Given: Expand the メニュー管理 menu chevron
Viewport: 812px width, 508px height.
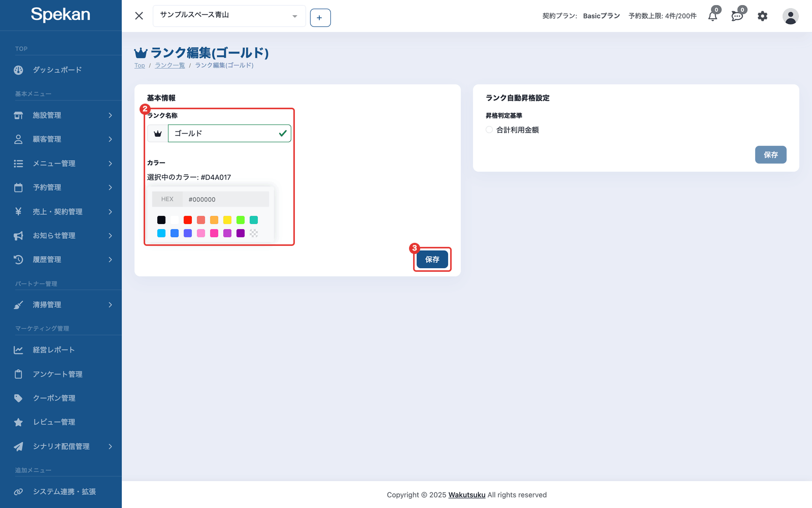Looking at the screenshot, I should click(x=110, y=164).
